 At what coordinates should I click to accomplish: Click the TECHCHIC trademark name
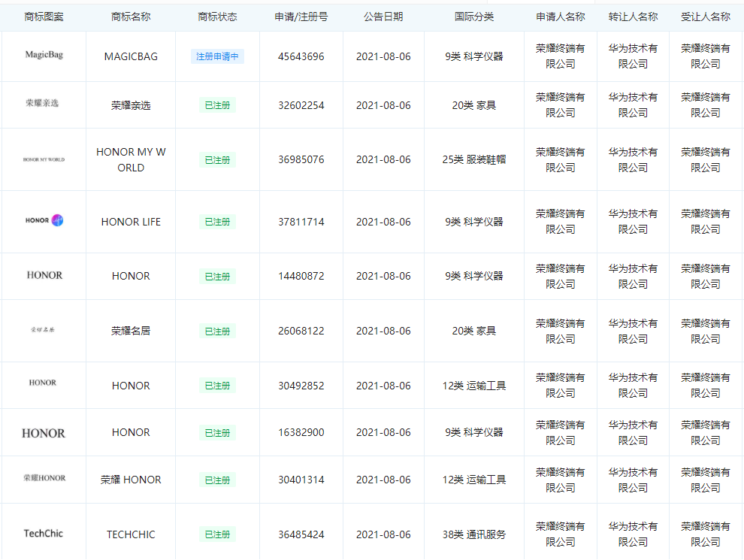(x=131, y=535)
